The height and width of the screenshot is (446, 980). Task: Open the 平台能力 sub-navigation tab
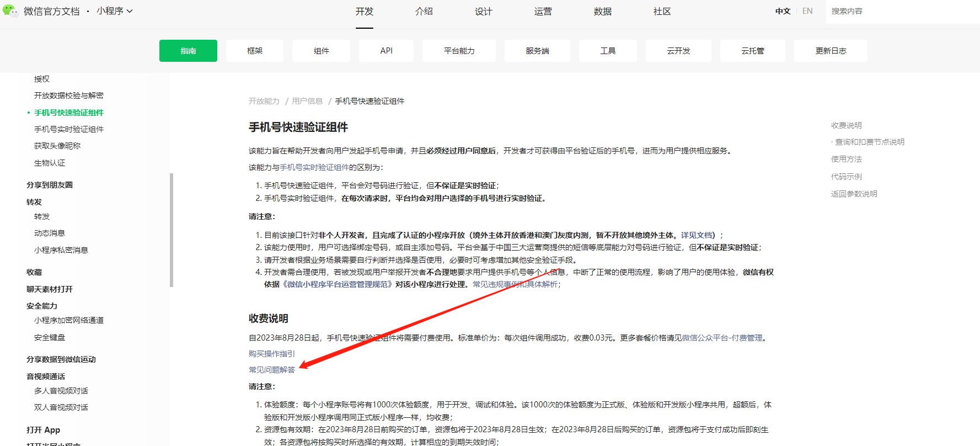[459, 51]
